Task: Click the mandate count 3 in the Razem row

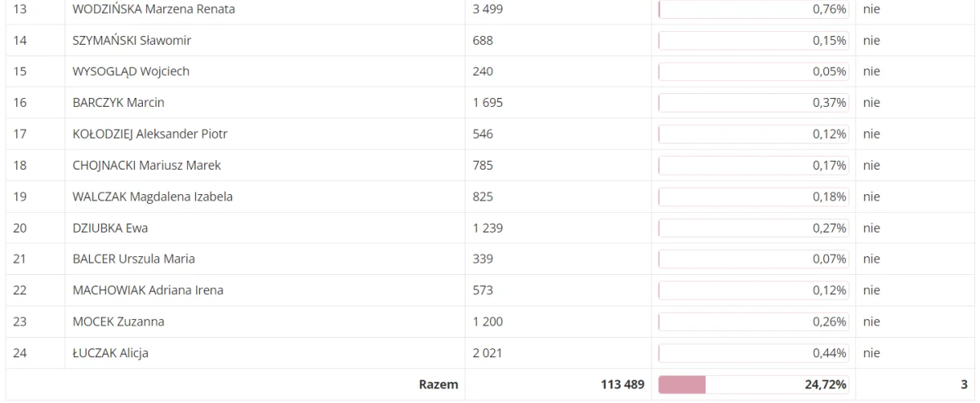Action: point(964,384)
